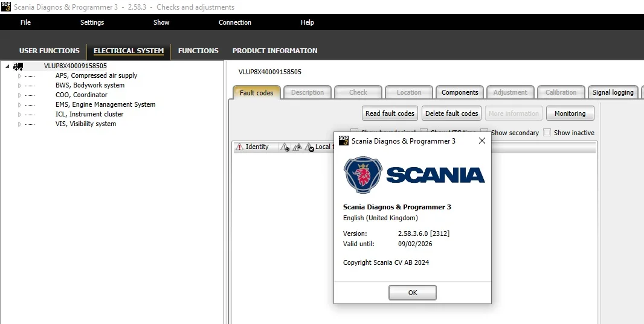
Task: Expand EMS, Engine Management System
Action: [19, 104]
